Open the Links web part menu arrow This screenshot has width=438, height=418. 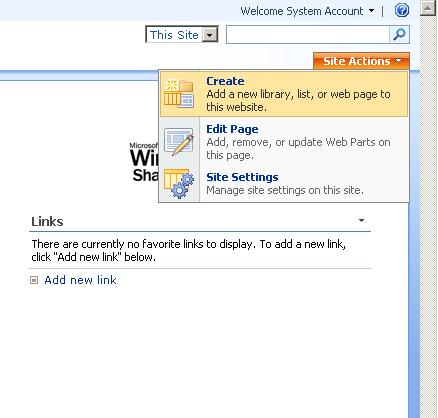pyautogui.click(x=361, y=220)
